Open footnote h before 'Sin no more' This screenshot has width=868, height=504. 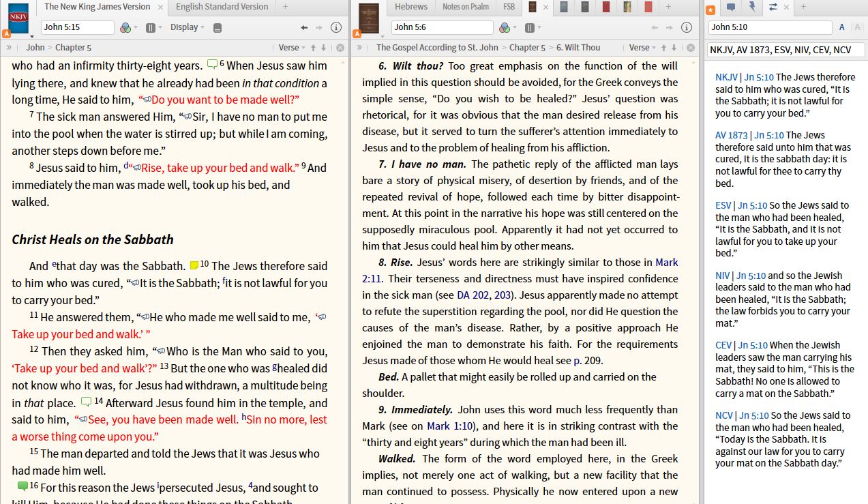pyautogui.click(x=244, y=418)
